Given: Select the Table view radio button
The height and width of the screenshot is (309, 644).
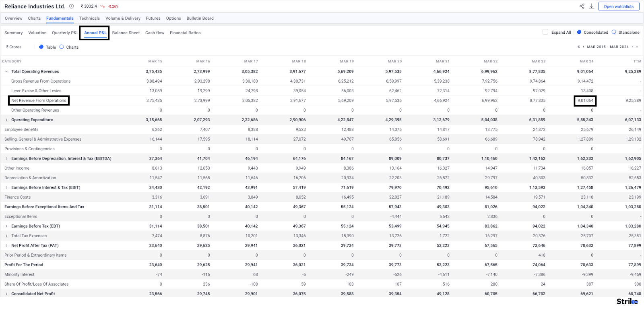Looking at the screenshot, I should coord(41,47).
